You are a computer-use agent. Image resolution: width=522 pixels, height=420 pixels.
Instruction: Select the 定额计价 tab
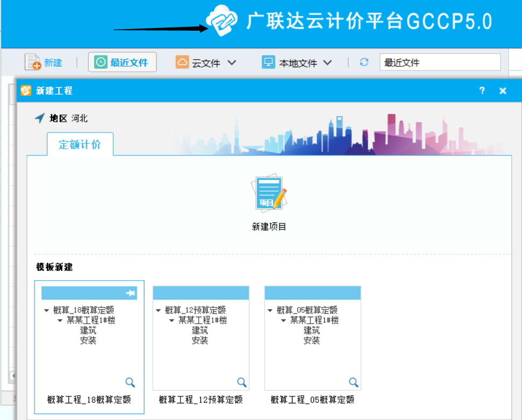click(x=80, y=144)
